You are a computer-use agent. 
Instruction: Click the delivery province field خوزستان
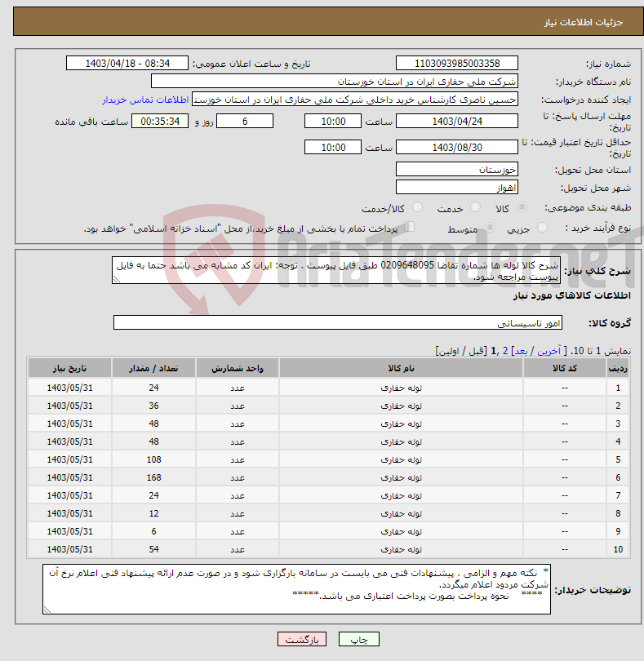coord(457,170)
